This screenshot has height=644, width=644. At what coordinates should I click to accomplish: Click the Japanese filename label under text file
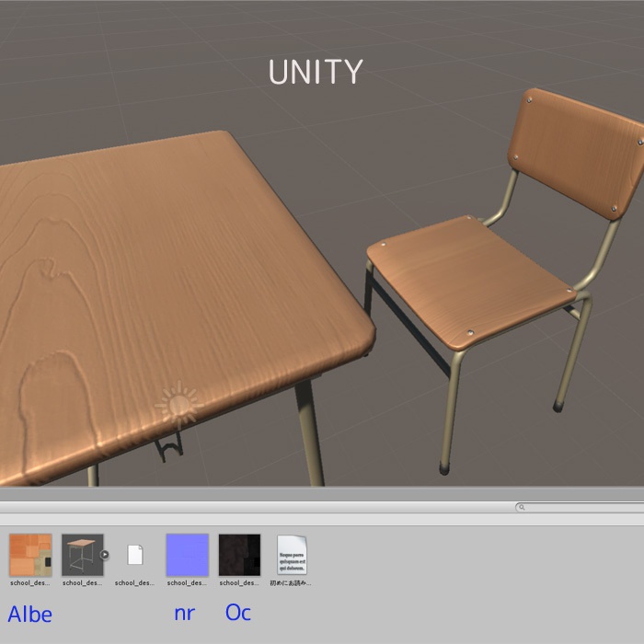click(x=291, y=582)
